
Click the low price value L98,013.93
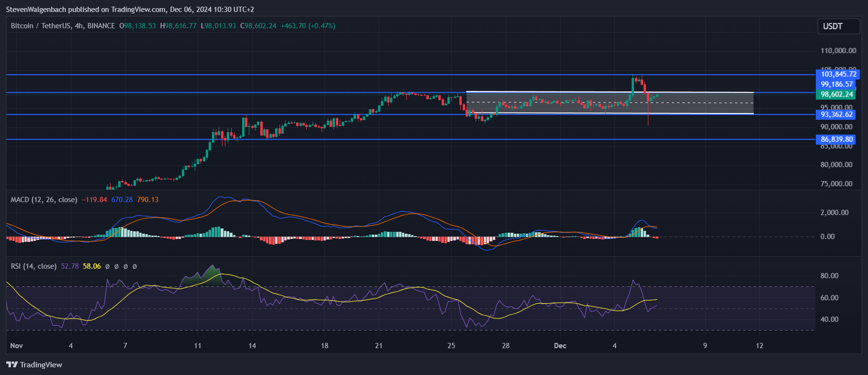coord(218,26)
